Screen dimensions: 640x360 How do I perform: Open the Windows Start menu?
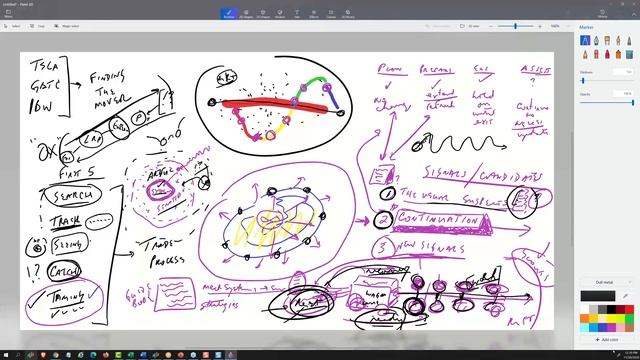pos(6,355)
